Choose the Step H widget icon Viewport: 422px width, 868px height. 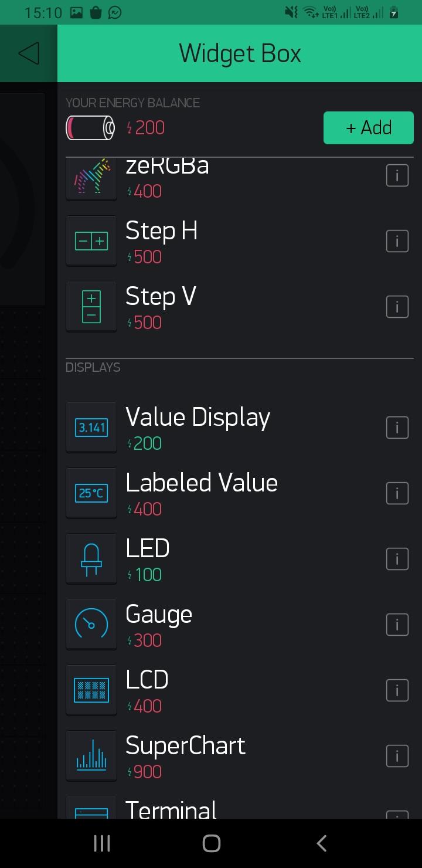[x=91, y=241]
